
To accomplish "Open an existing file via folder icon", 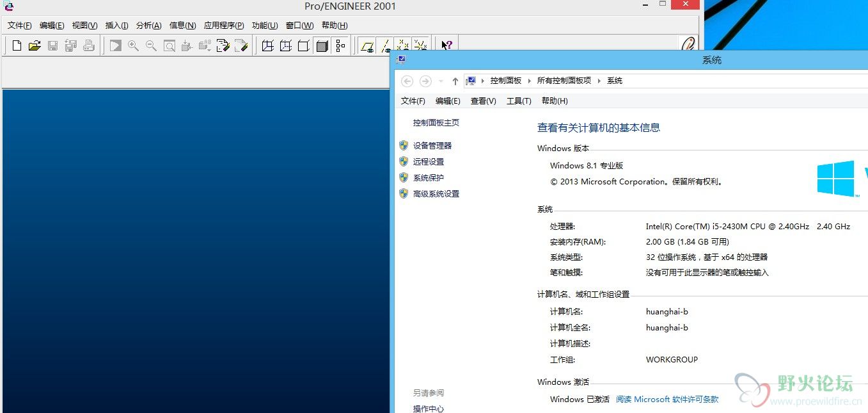I will tap(35, 45).
